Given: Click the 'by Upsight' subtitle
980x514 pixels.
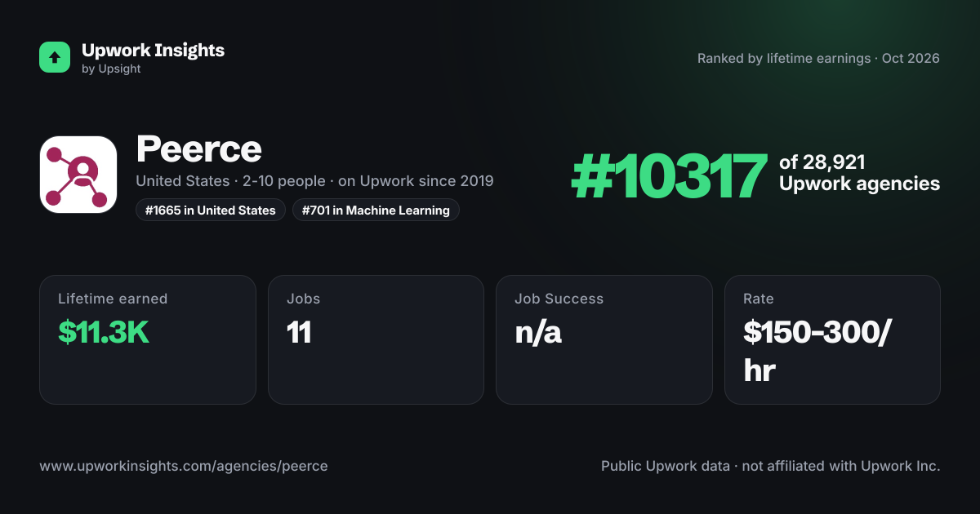Looking at the screenshot, I should (x=111, y=69).
